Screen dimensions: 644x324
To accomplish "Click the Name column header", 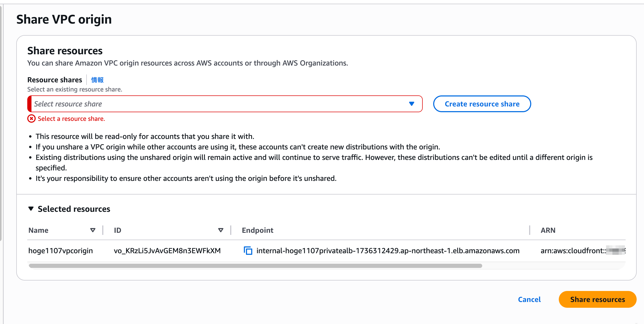I will point(38,230).
